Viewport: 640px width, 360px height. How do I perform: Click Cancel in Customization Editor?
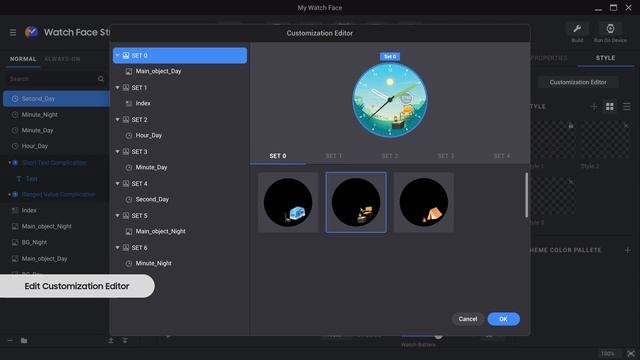point(468,319)
